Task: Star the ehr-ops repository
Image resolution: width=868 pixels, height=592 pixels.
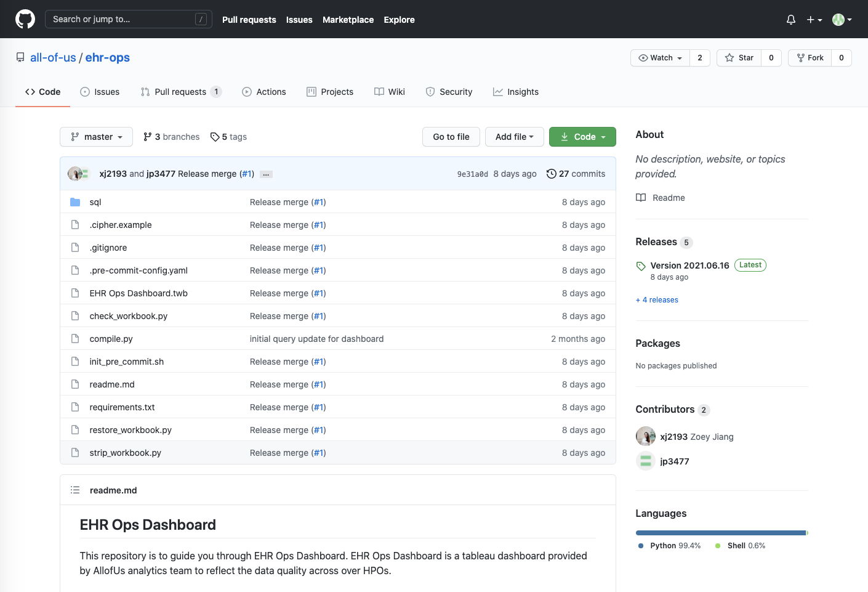Action: pos(739,58)
